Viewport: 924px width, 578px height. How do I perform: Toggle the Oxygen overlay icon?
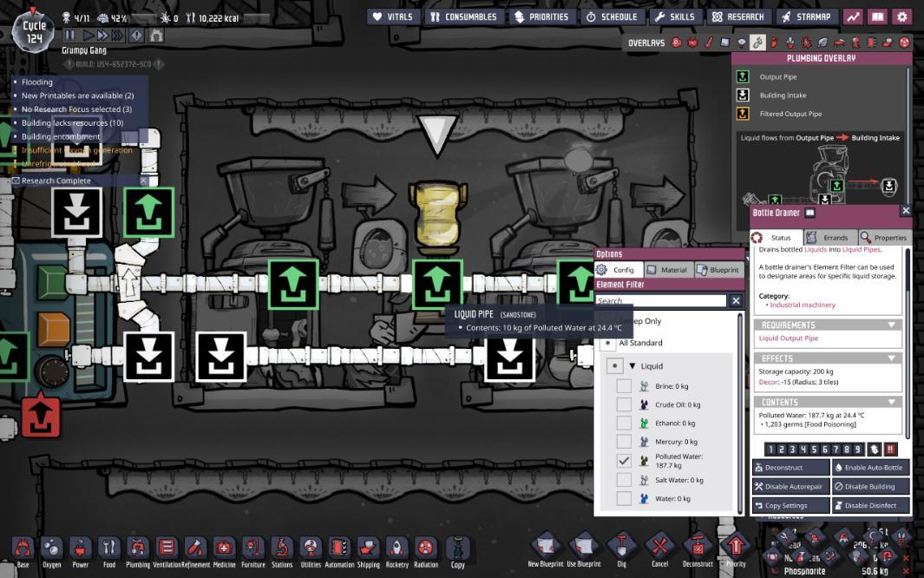pos(677,43)
